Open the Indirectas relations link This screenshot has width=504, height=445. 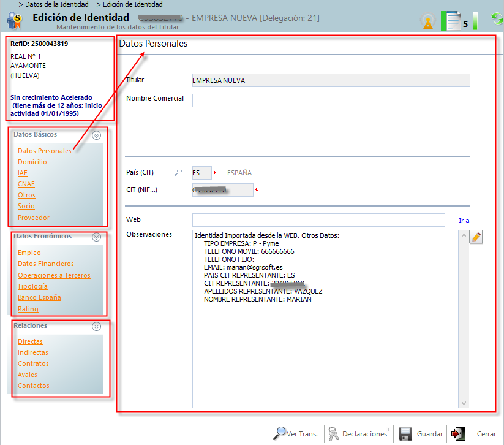33,352
